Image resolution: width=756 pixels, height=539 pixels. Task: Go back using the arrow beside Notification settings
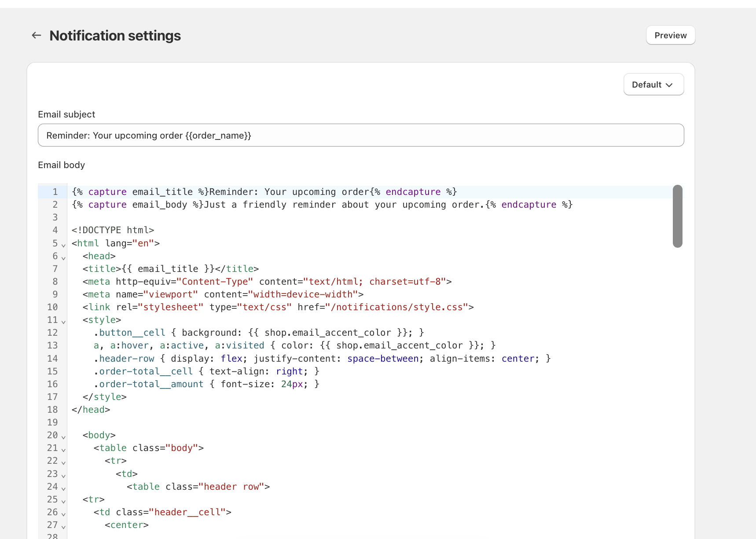pos(37,35)
